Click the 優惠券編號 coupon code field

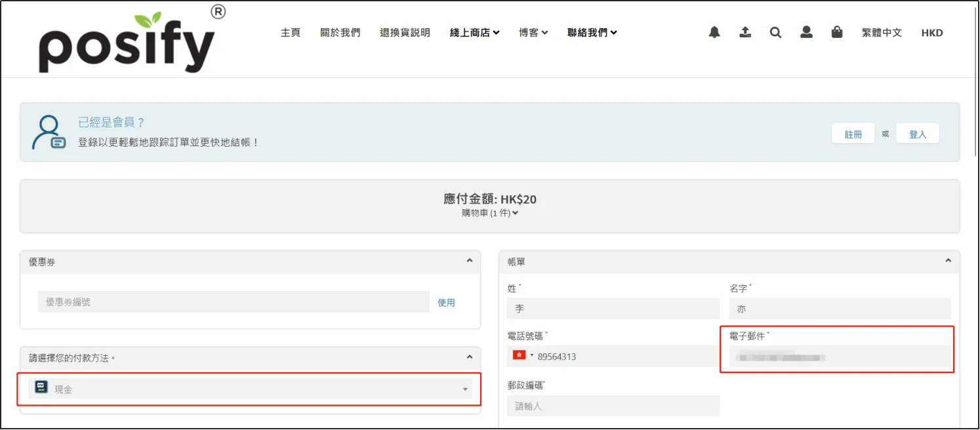pos(234,302)
